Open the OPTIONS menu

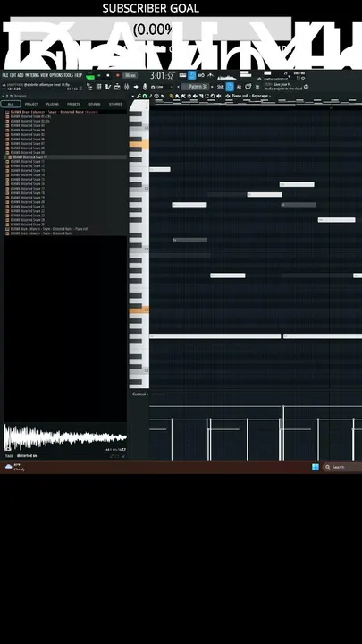[x=56, y=75]
